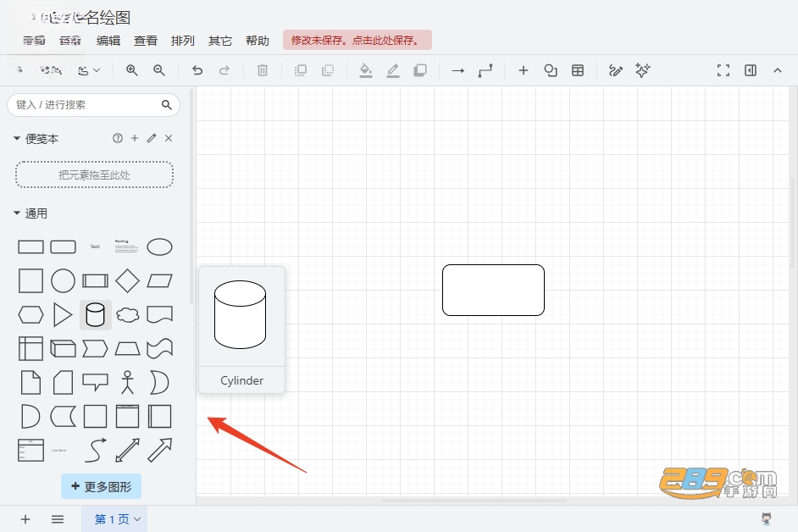Click the delete trash icon
Image resolution: width=798 pixels, height=532 pixels.
tap(262, 70)
